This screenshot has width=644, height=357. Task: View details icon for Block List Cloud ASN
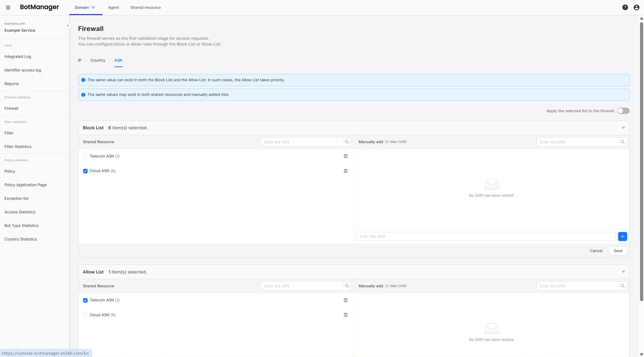pos(346,171)
